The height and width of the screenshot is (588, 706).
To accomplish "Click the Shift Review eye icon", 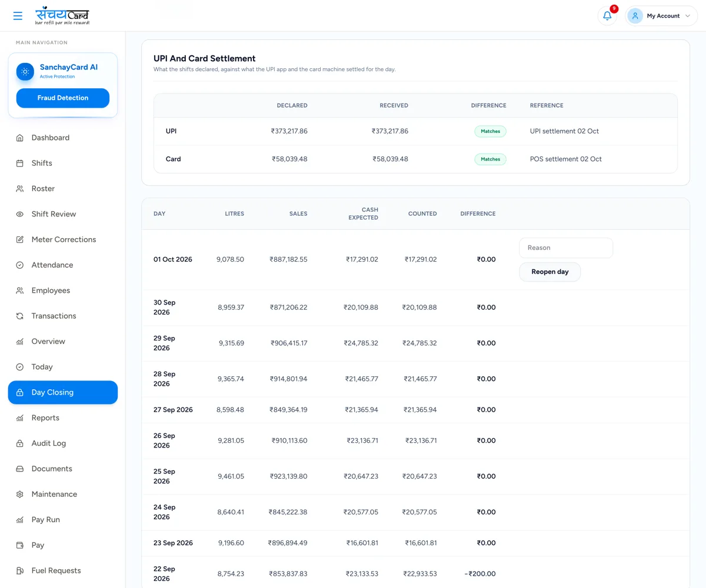I will [19, 214].
